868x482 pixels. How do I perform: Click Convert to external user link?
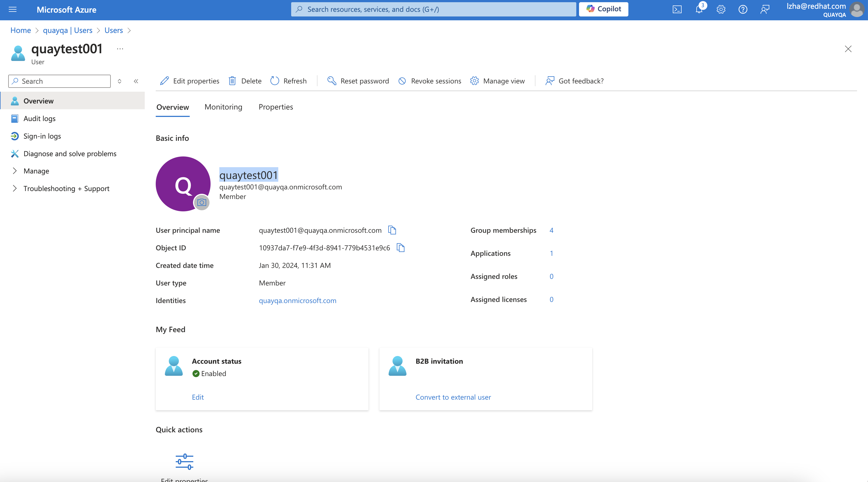click(x=453, y=397)
